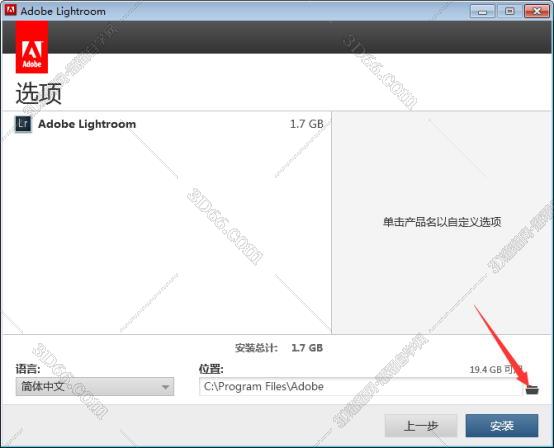
Task: Go back with the 上一步 button
Action: pyautogui.click(x=421, y=426)
